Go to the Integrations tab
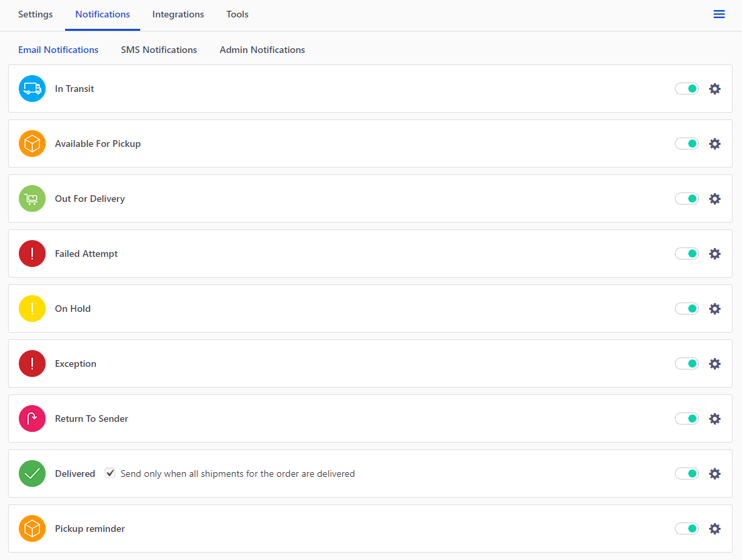This screenshot has width=742, height=560. click(x=178, y=14)
